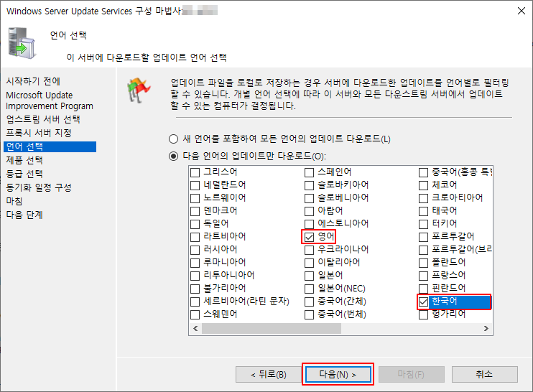Check the 핀란드어 checkbox
533x392 pixels.
coord(423,289)
